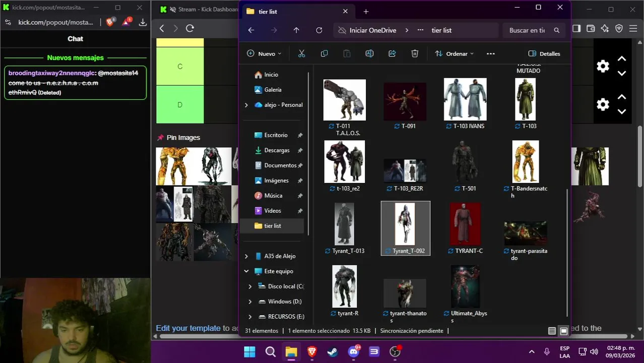Expand Windows (D:) drive node

click(x=250, y=301)
